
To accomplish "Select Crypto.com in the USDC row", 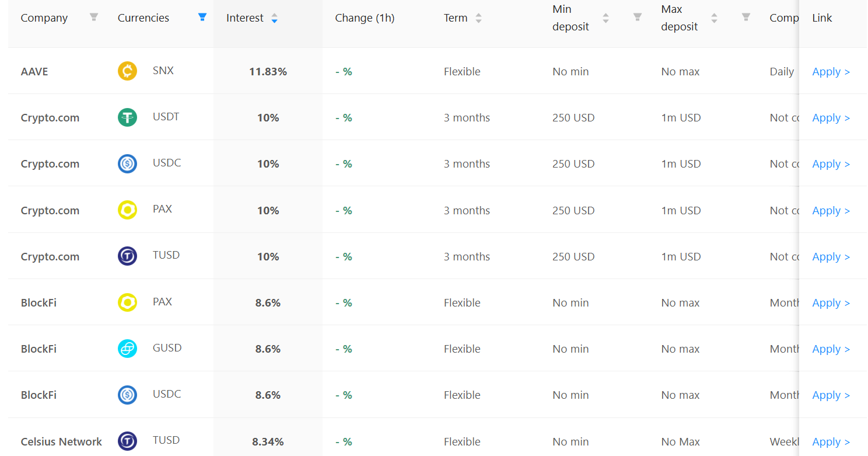I will 50,164.
